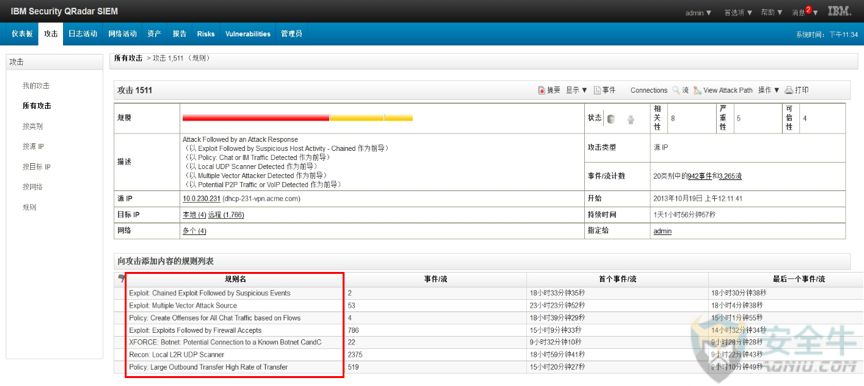Sort by the 规则名 column header

pos(235,279)
